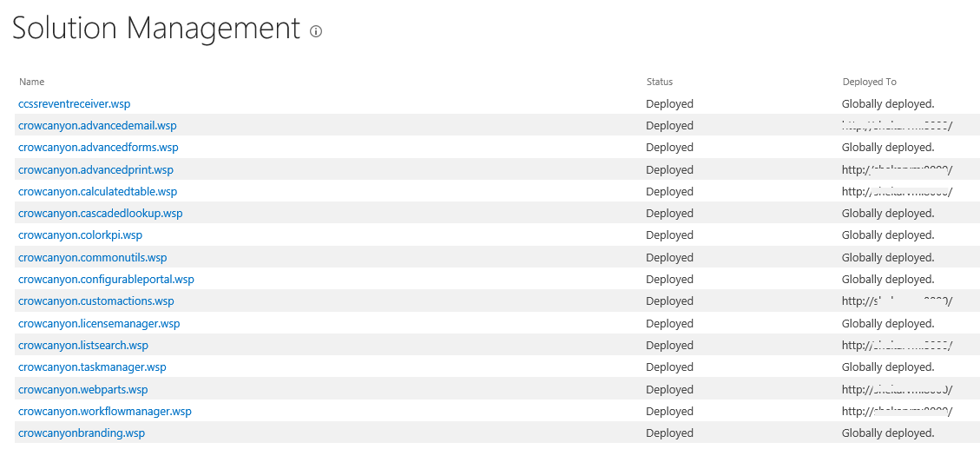Screen dimensions: 980x469
Task: Open crowcanyon.advancedprint.wsp solution
Action: click(x=95, y=169)
